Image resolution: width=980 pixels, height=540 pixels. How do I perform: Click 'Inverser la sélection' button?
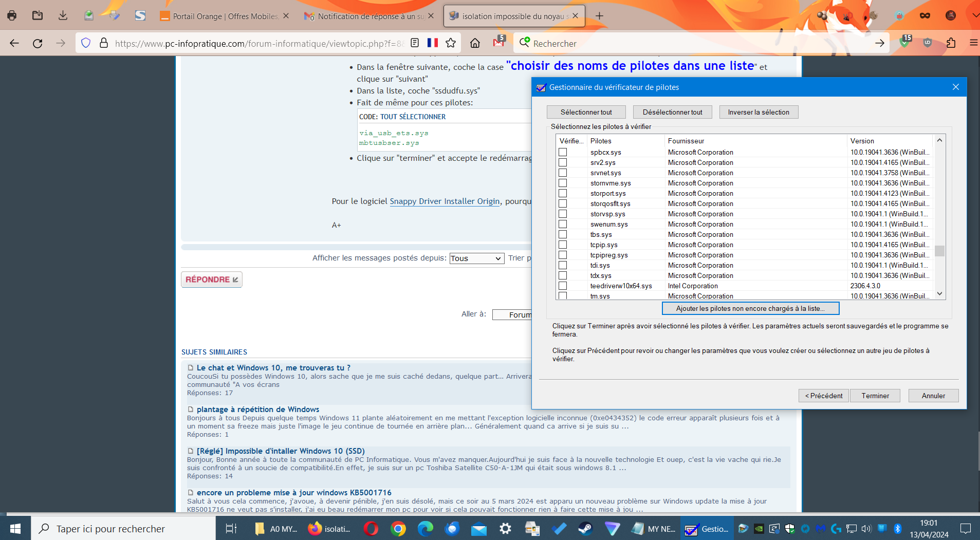coord(759,112)
